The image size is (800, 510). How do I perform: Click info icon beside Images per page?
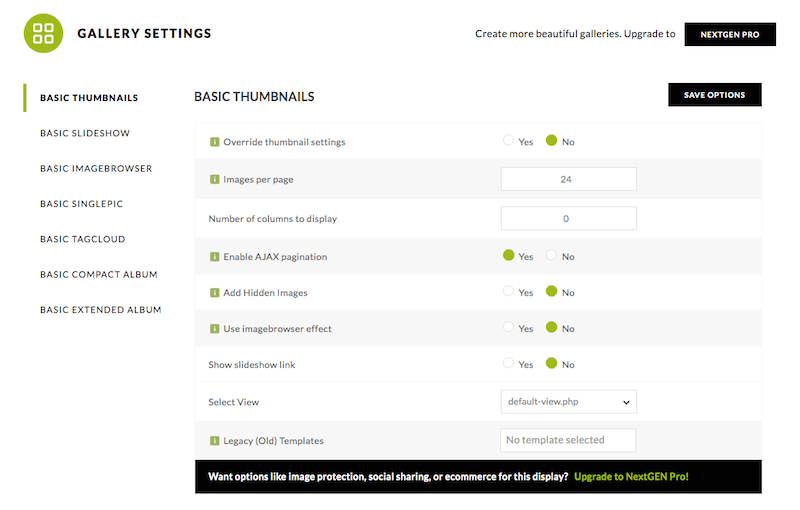(x=215, y=180)
